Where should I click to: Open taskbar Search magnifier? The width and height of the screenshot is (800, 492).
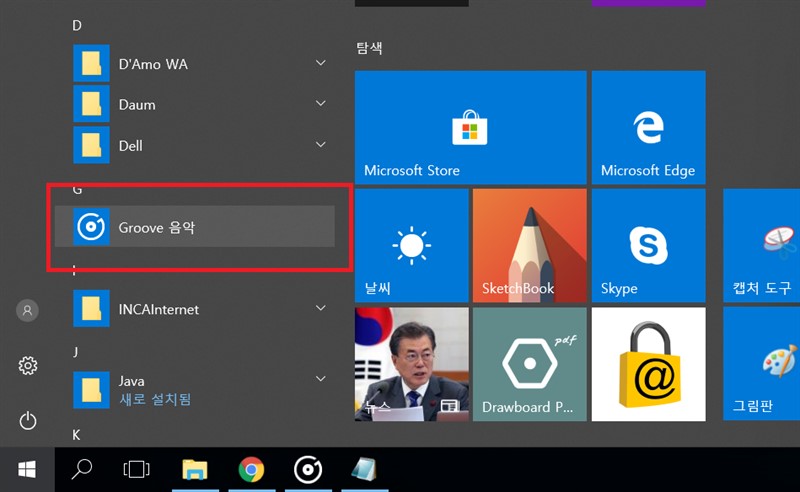[x=82, y=469]
